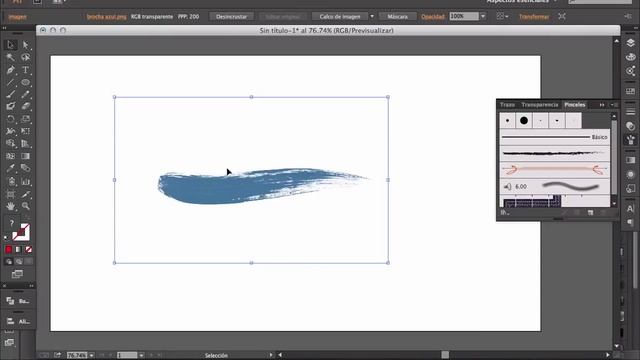
Task: Select the Pencil tool
Action: click(x=25, y=94)
